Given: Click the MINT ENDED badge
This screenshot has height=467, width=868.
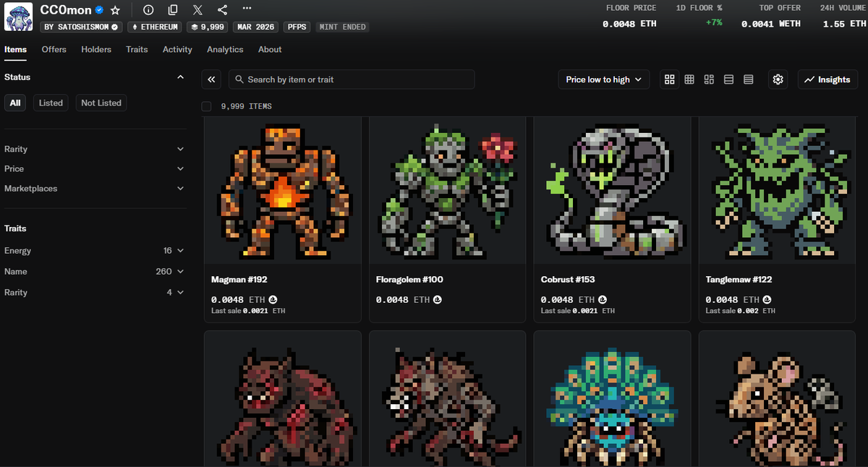Looking at the screenshot, I should coord(342,27).
